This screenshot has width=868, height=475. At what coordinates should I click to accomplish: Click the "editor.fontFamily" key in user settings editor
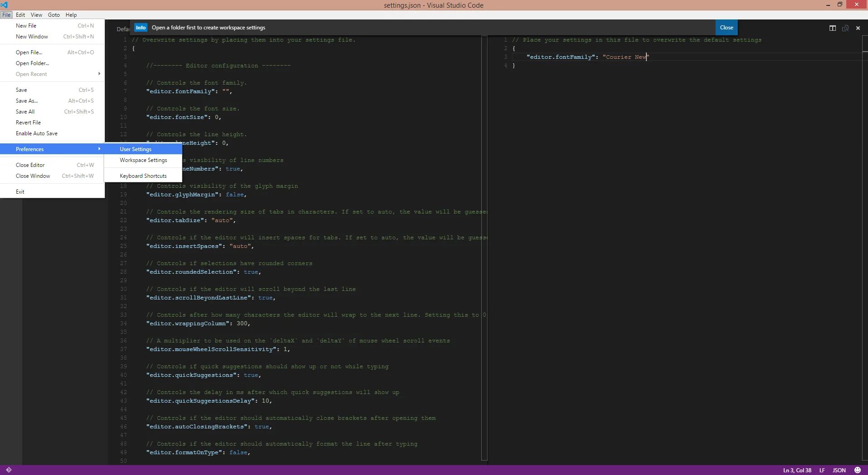click(x=560, y=57)
